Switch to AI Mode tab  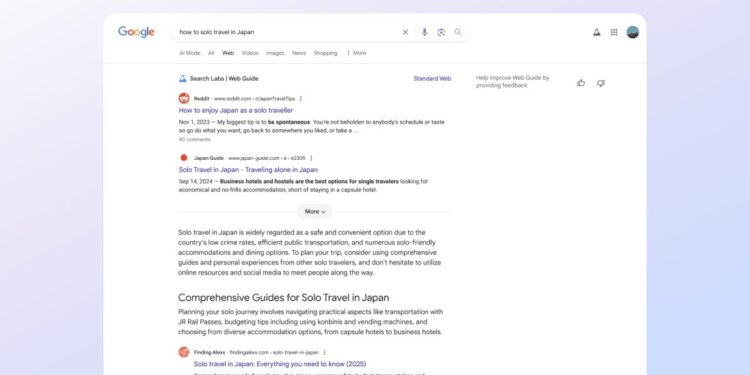189,53
